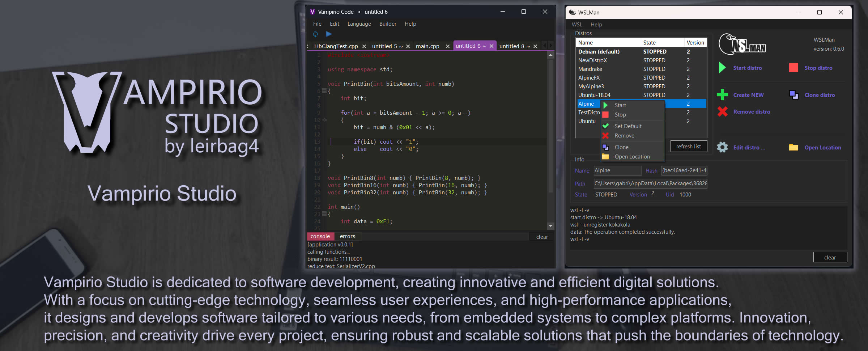Click the red Stop distro square icon
Image resolution: width=868 pixels, height=351 pixels.
tap(793, 68)
